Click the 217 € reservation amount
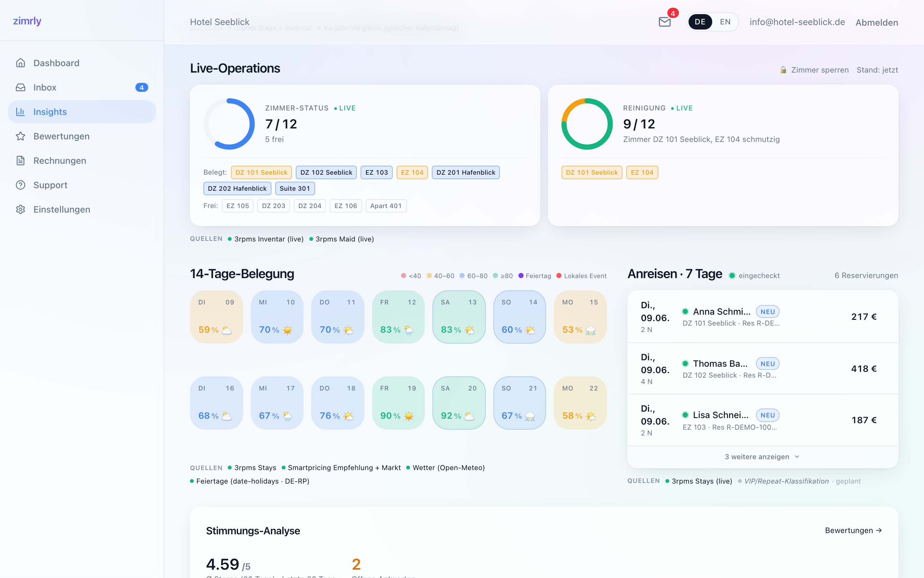The width and height of the screenshot is (924, 578). point(864,317)
